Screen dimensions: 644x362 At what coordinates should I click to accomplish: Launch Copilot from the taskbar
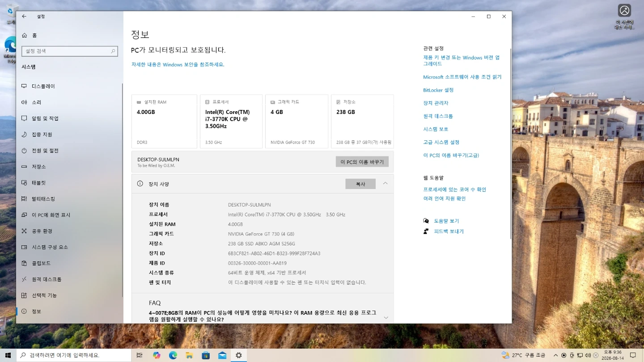(x=157, y=355)
